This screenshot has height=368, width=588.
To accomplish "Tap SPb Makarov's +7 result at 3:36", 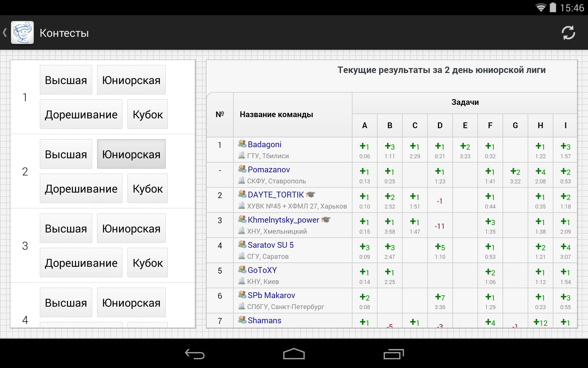I will click(x=440, y=301).
